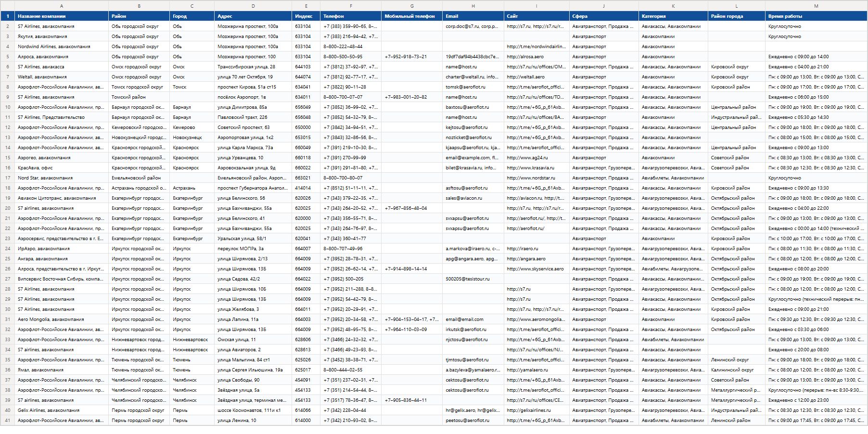The height and width of the screenshot is (434, 868).
Task: Click address "улица Седова, 42/2"
Action: tap(253, 279)
